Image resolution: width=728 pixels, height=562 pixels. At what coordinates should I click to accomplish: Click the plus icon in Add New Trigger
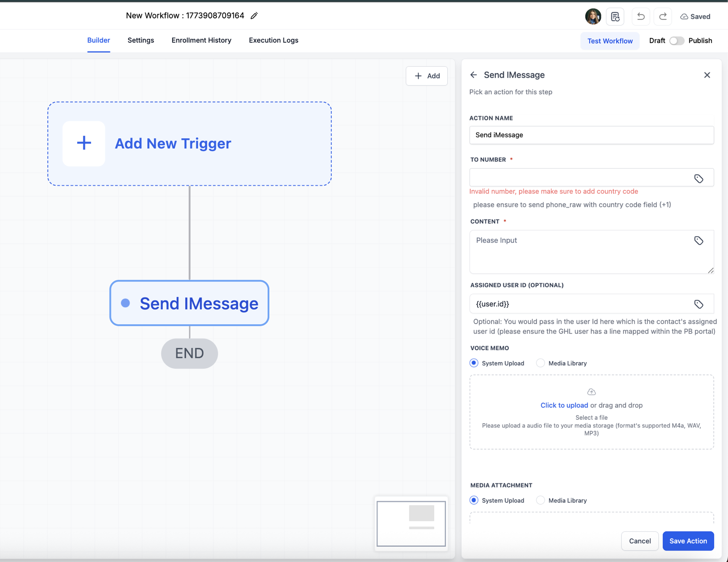tap(84, 143)
